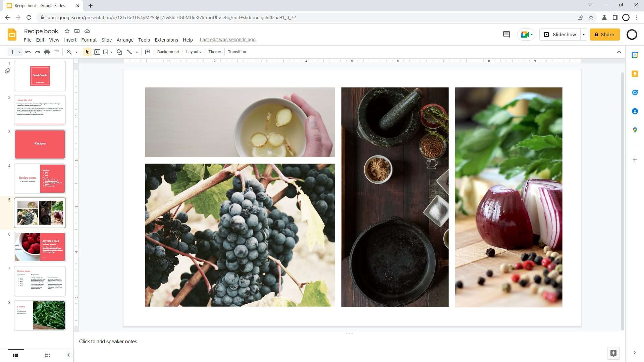Viewport: 644px width, 362px height.
Task: Select the Text box tool icon
Action: (x=96, y=52)
